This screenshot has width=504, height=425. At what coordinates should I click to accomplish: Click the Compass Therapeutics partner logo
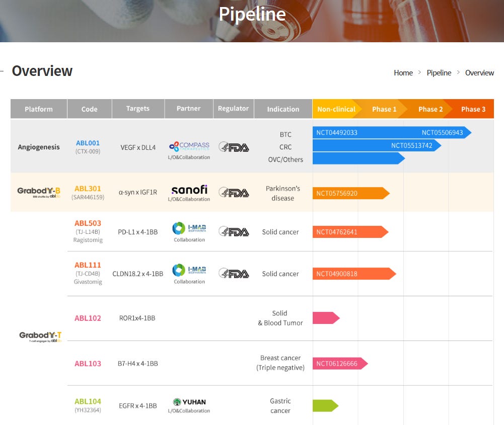[x=189, y=146]
